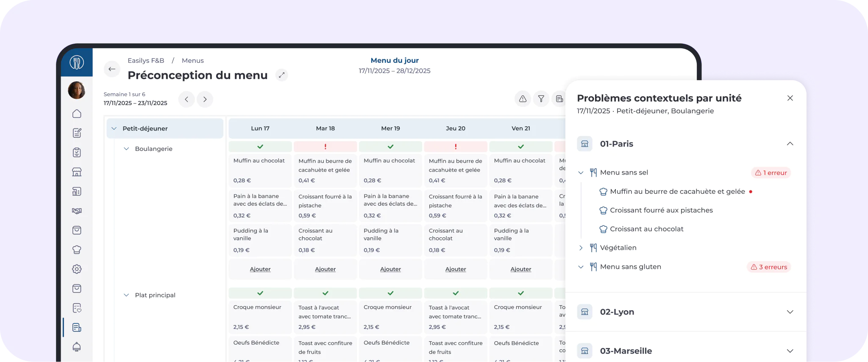
Task: Click Ajouter under Ven 21
Action: coord(521,269)
